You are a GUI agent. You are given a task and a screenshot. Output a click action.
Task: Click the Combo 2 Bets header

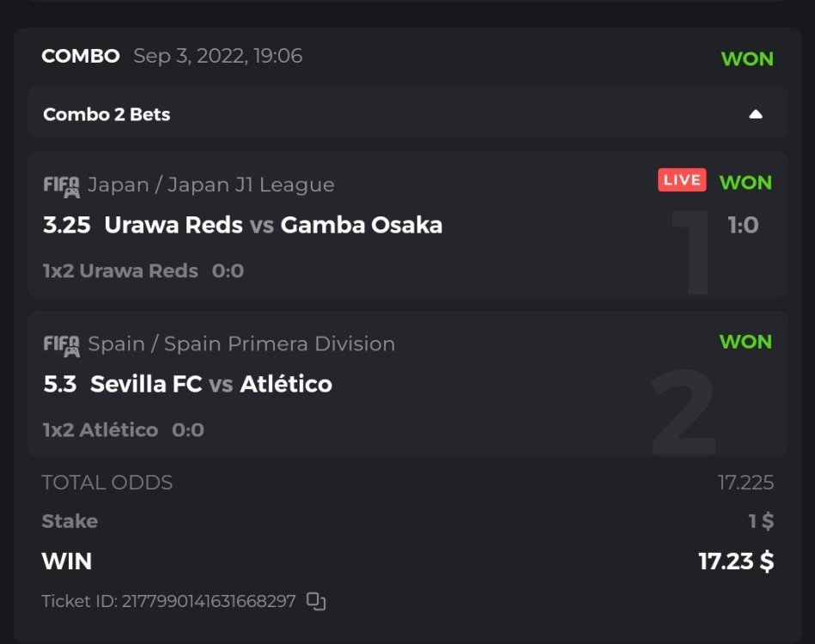[106, 114]
